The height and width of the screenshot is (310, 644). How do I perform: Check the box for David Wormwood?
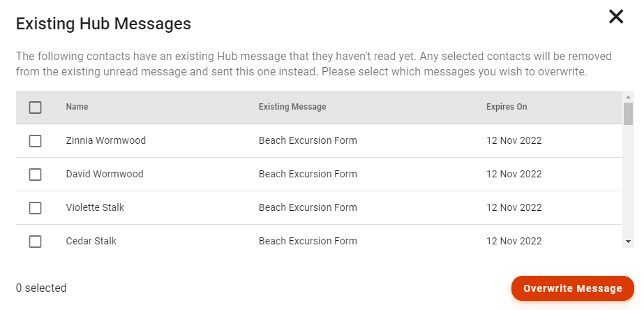tap(36, 175)
